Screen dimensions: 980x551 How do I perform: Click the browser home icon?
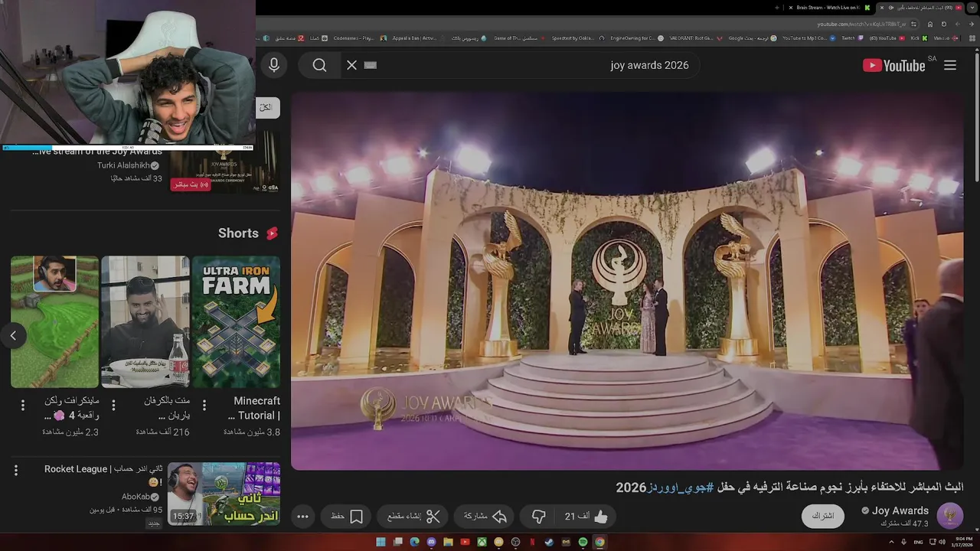coord(930,24)
